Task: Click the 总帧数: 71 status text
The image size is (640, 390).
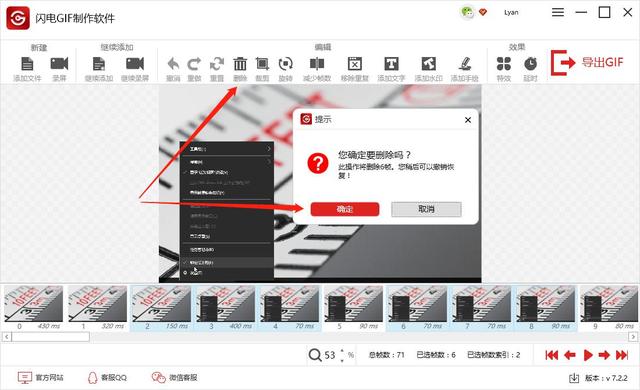Action: tap(386, 355)
